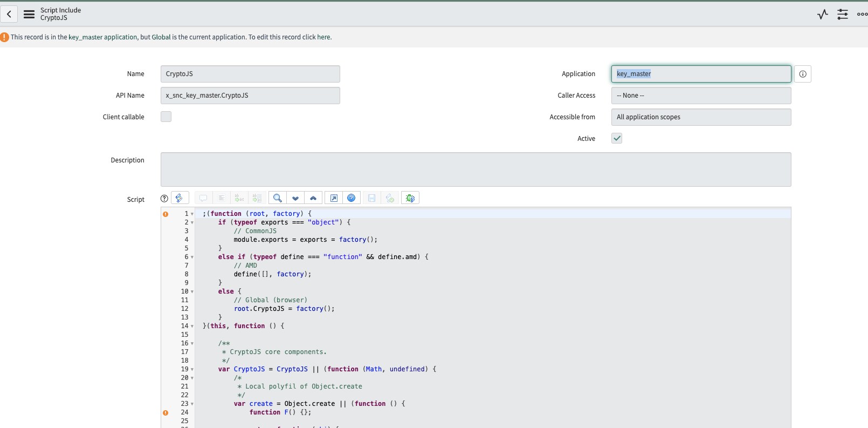Click the '// Global (browser)' comment line

(271, 300)
